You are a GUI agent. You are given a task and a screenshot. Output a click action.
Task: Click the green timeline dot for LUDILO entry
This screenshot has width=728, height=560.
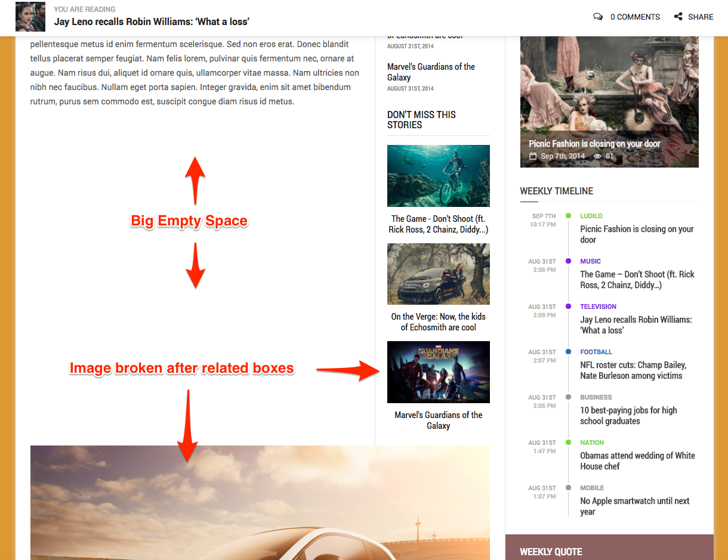[x=568, y=216]
